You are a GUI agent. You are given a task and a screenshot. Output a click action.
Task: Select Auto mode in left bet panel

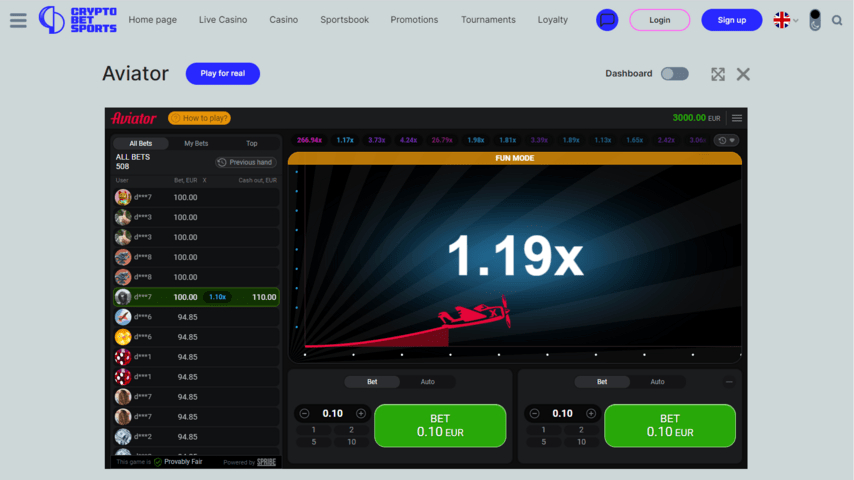(x=428, y=382)
